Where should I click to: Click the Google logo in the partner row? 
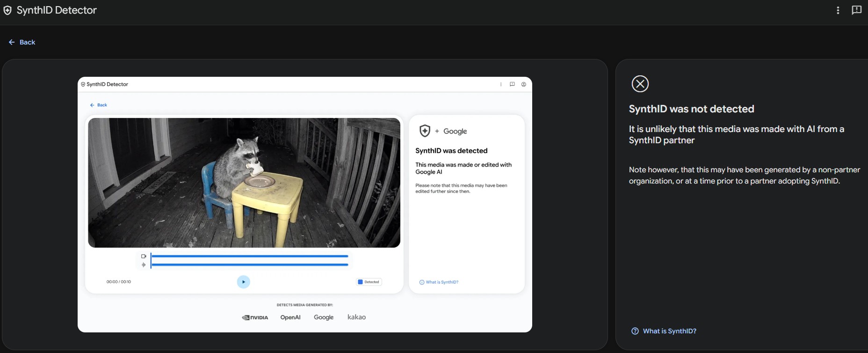pyautogui.click(x=324, y=317)
